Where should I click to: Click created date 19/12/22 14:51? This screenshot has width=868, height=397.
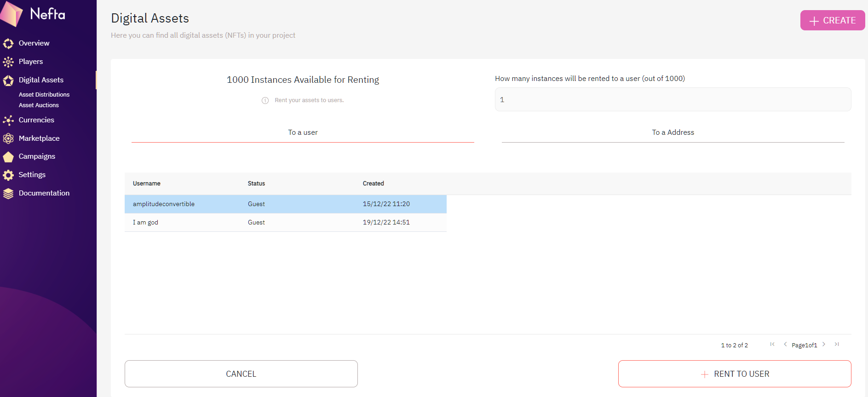(x=386, y=223)
